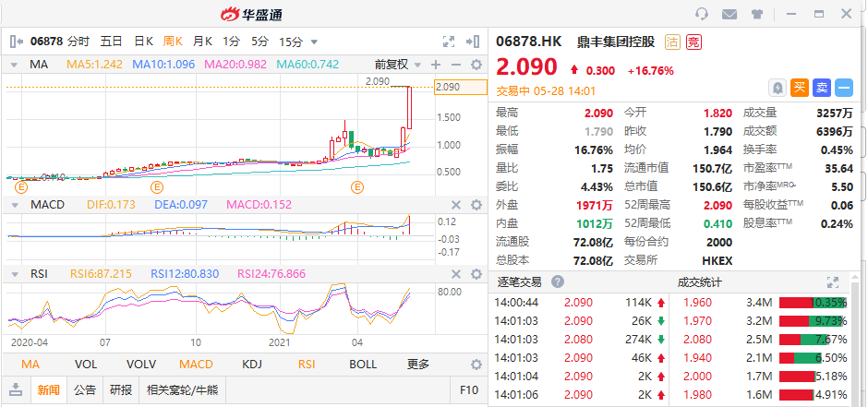Switch to the 公告 tab

(x=85, y=389)
